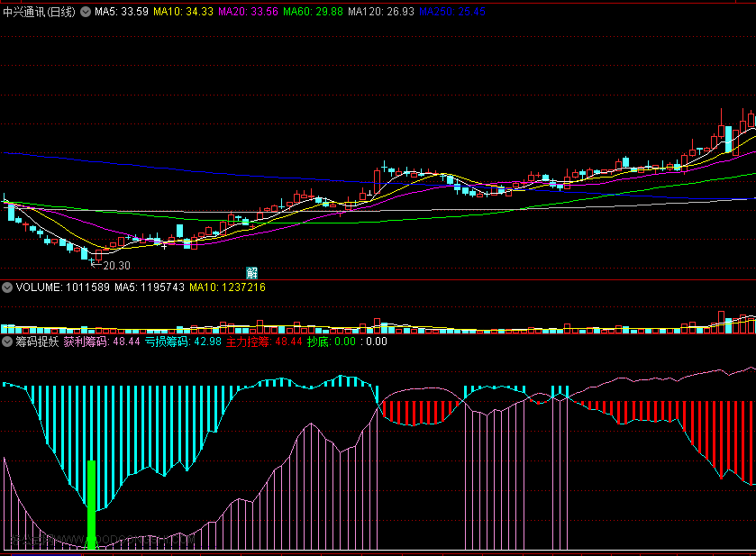Select the 中兴通讯(日线) chart title
This screenshot has height=556, width=756.
coord(39,12)
